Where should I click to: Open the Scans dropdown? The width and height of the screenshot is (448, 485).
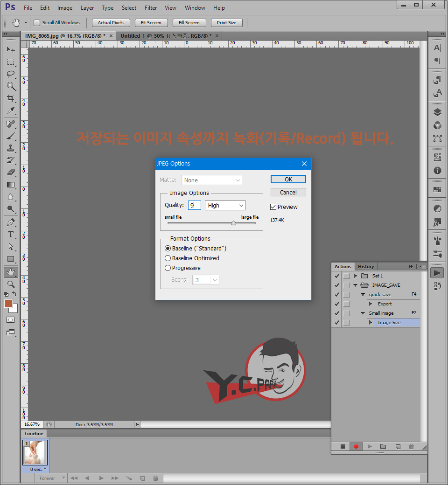click(x=206, y=280)
